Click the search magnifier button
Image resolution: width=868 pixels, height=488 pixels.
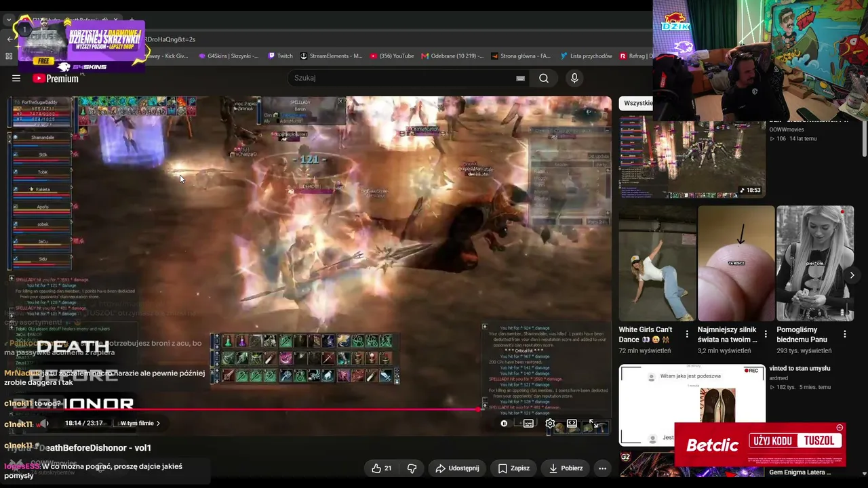tap(544, 78)
